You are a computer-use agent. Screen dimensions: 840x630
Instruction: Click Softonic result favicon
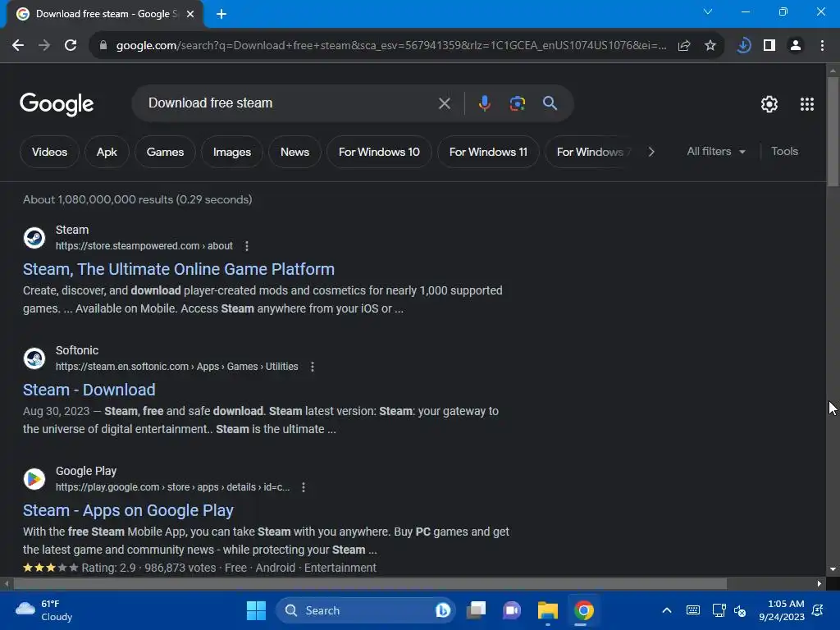(34, 358)
